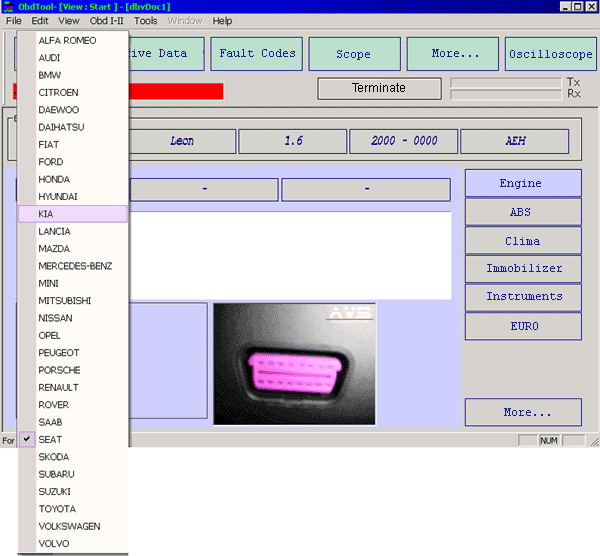The height and width of the screenshot is (556, 600).
Task: Click the Terminate button
Action: [x=379, y=88]
